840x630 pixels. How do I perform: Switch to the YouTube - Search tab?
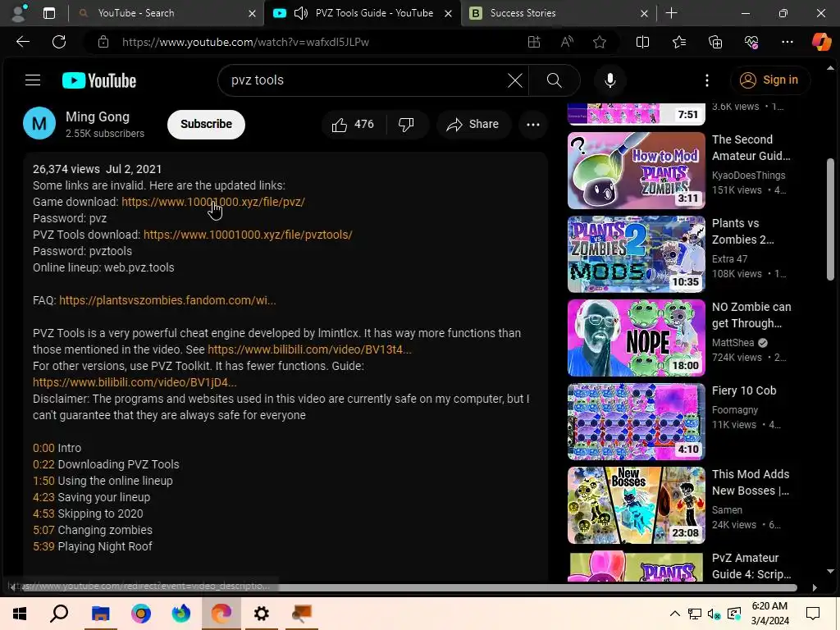(165, 13)
